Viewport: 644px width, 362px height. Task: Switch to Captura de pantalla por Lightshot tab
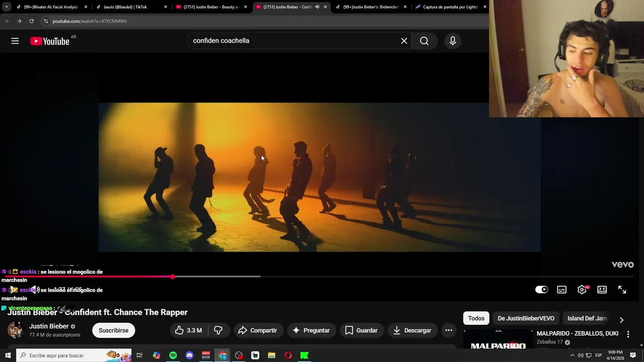tap(449, 7)
